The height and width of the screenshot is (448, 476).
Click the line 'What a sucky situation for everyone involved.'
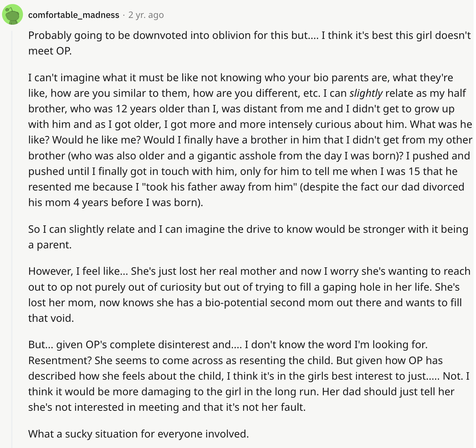pyautogui.click(x=139, y=434)
